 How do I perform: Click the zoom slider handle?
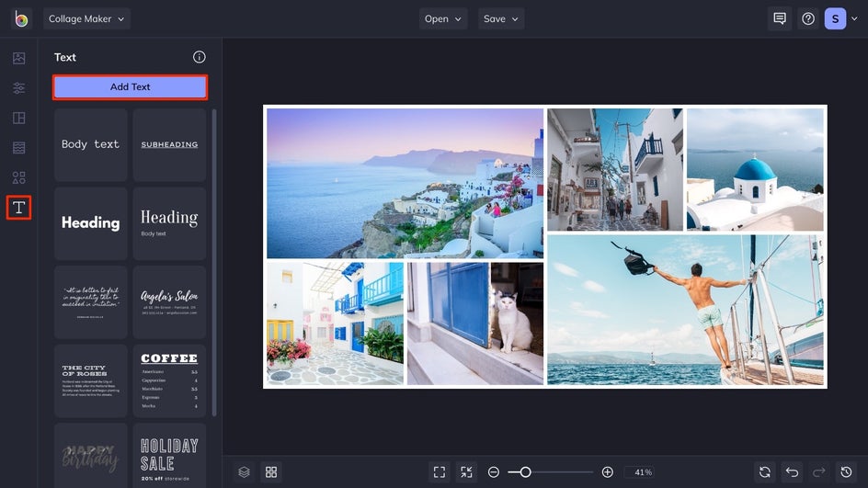525,471
